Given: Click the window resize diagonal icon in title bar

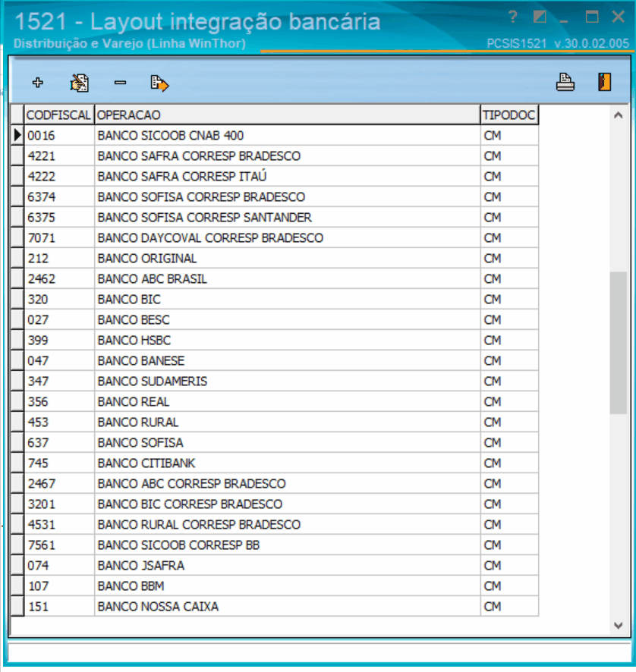Looking at the screenshot, I should (540, 17).
